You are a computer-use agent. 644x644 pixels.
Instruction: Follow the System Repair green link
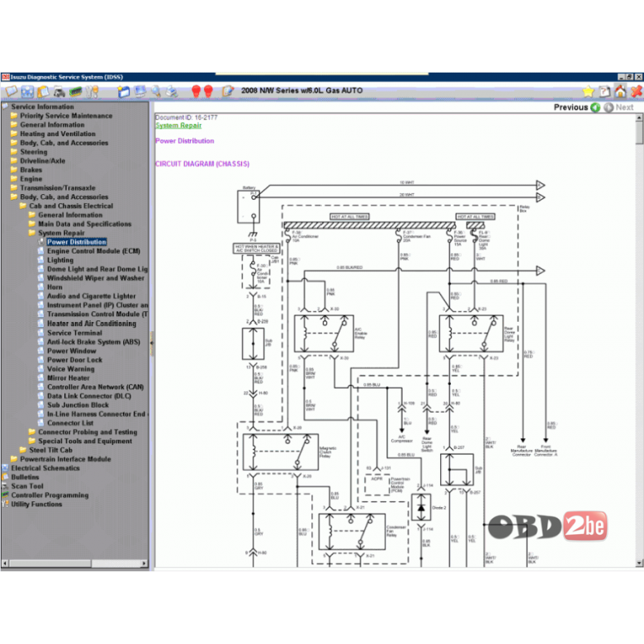[x=178, y=125]
